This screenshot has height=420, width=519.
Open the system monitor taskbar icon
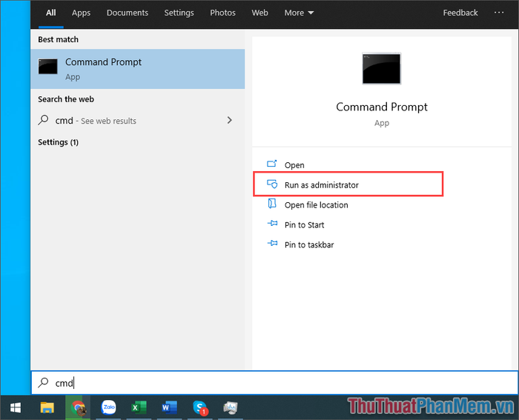(x=231, y=407)
